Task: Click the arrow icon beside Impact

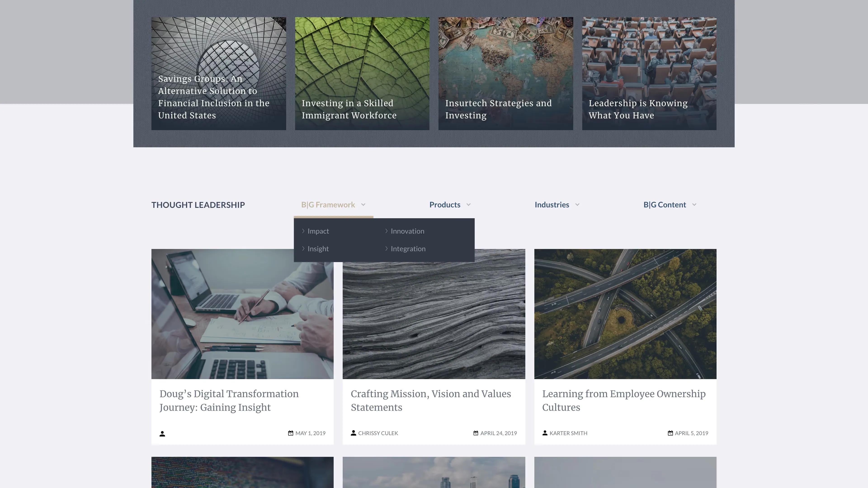Action: click(x=303, y=231)
